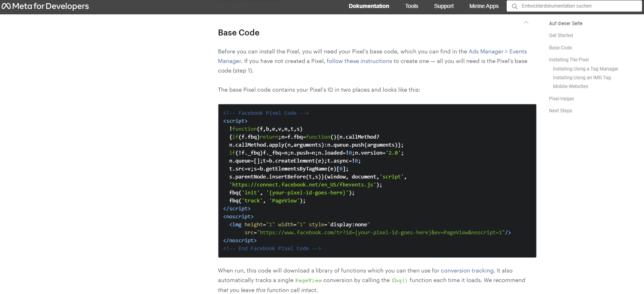Open the Dokumentation menu
This screenshot has width=644, height=294.
click(x=369, y=6)
